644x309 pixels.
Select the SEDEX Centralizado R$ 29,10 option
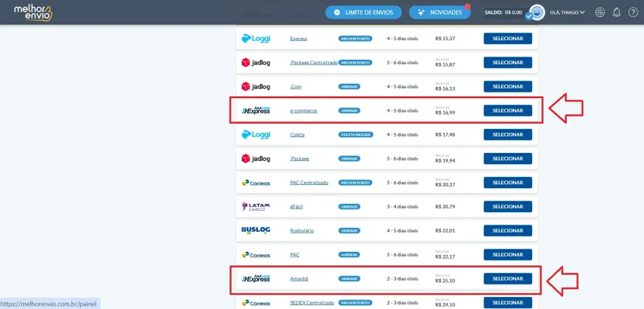click(508, 303)
